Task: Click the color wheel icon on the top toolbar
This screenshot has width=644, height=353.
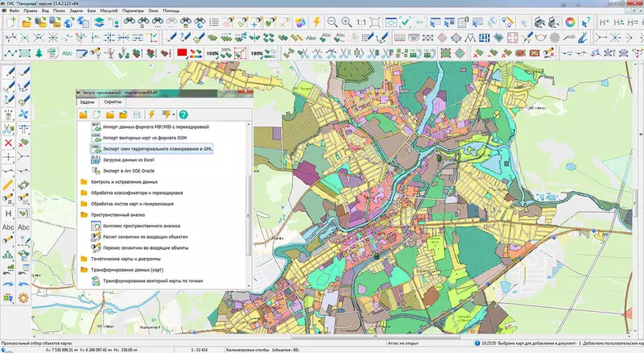Action: pyautogui.click(x=570, y=23)
